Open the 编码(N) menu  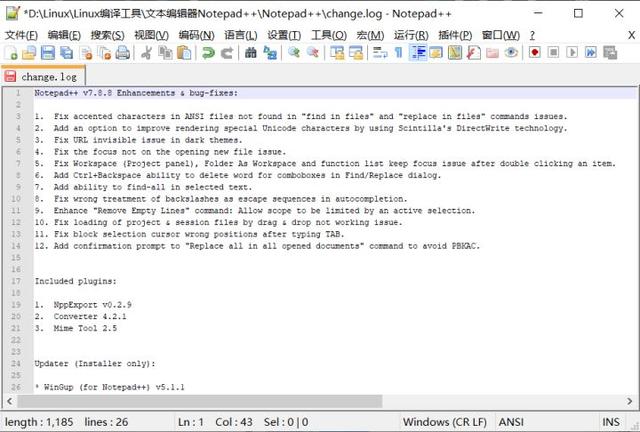click(196, 36)
